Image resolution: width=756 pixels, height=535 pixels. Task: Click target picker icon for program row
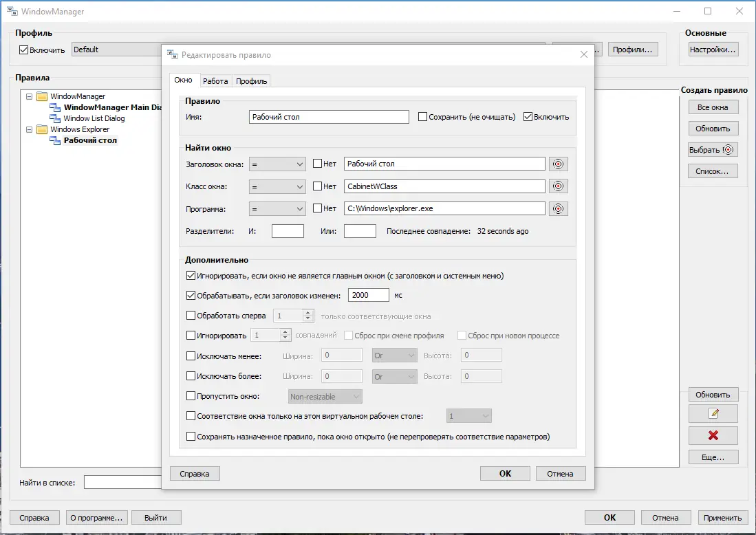[x=558, y=208]
